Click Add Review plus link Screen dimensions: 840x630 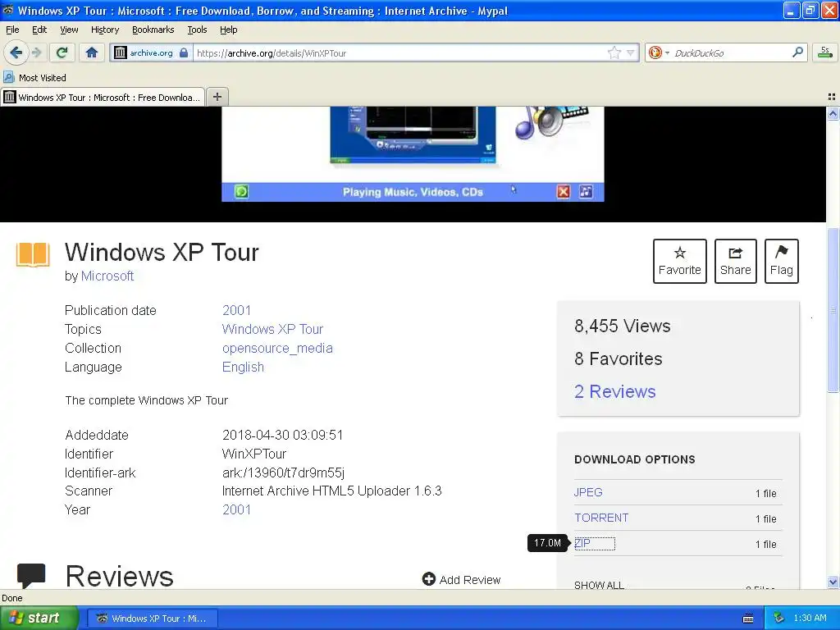tap(461, 580)
